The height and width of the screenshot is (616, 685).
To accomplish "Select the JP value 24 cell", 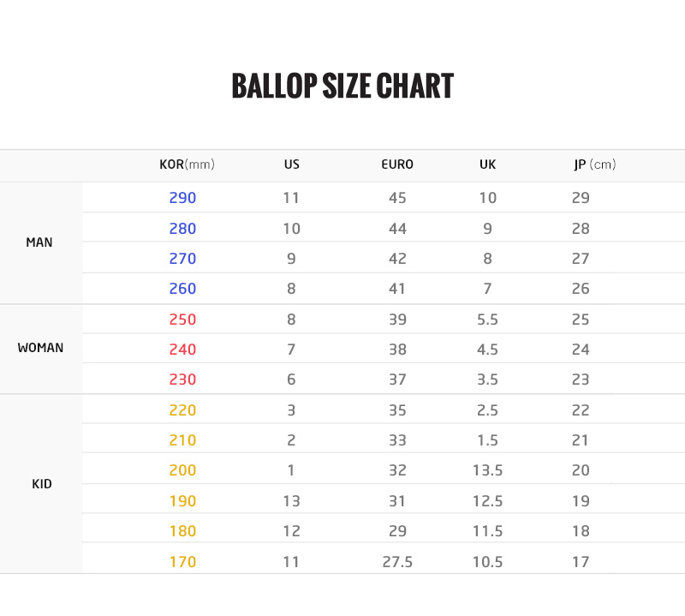I will click(581, 350).
